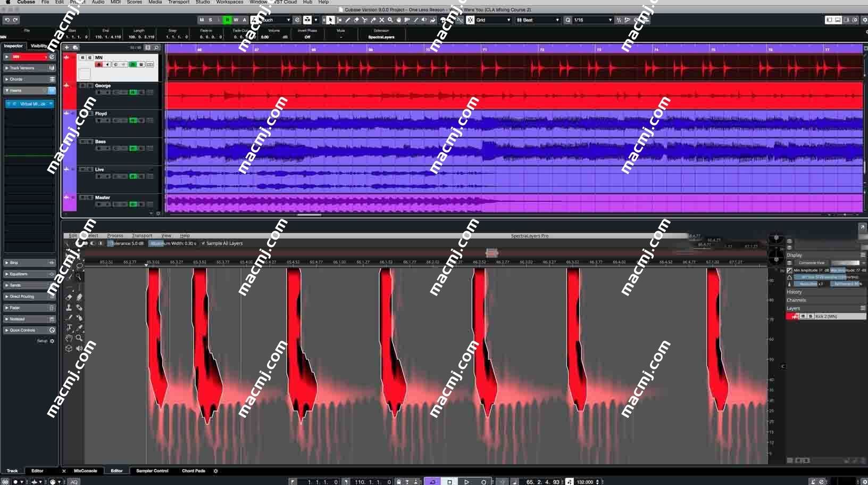Toggle metronome click in the transport bar

click(813, 482)
